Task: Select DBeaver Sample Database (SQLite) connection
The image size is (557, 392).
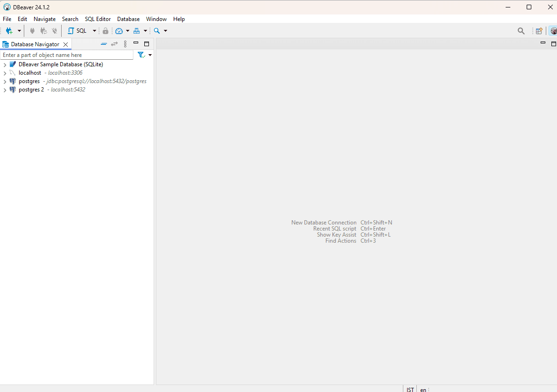Action: (x=61, y=64)
